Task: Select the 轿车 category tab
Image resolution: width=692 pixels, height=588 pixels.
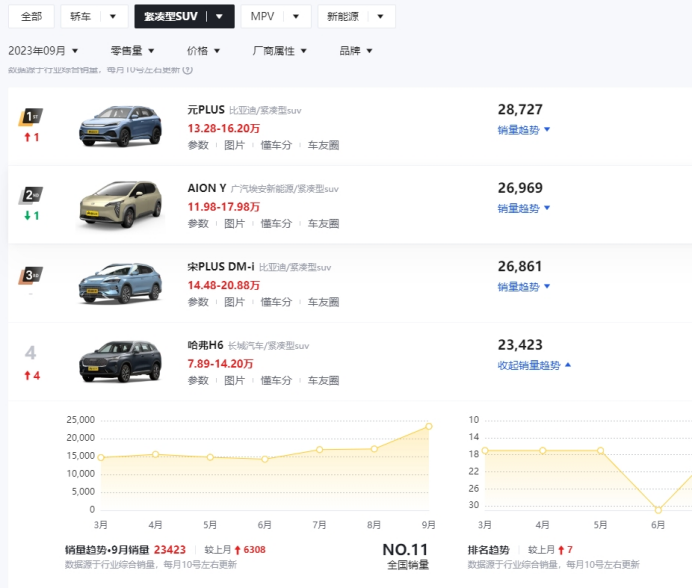Action: pos(80,16)
